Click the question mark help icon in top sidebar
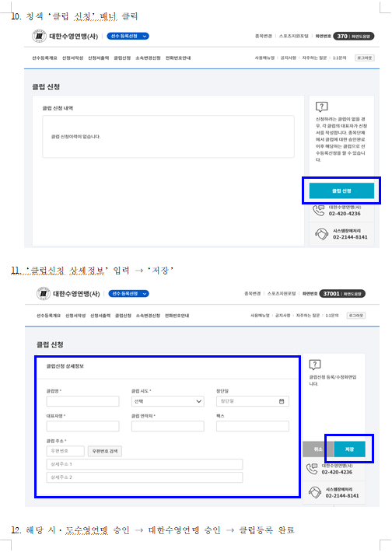The image size is (392, 552). tap(321, 107)
